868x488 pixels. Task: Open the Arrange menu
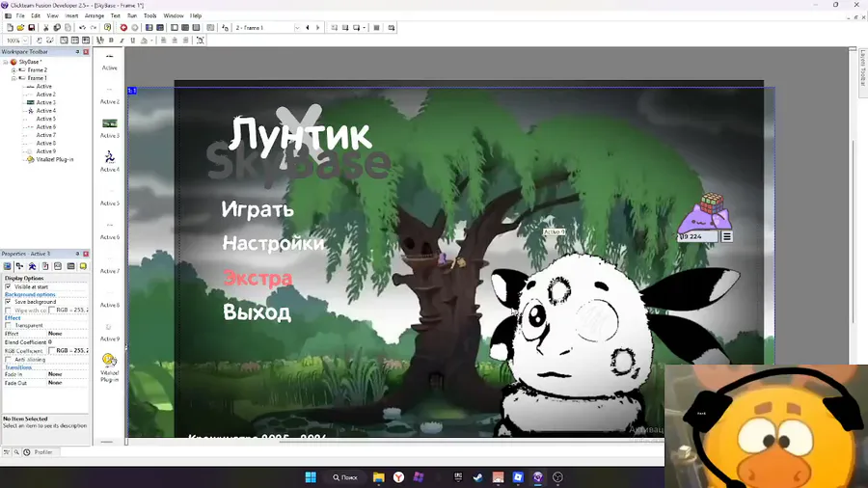pyautogui.click(x=95, y=16)
